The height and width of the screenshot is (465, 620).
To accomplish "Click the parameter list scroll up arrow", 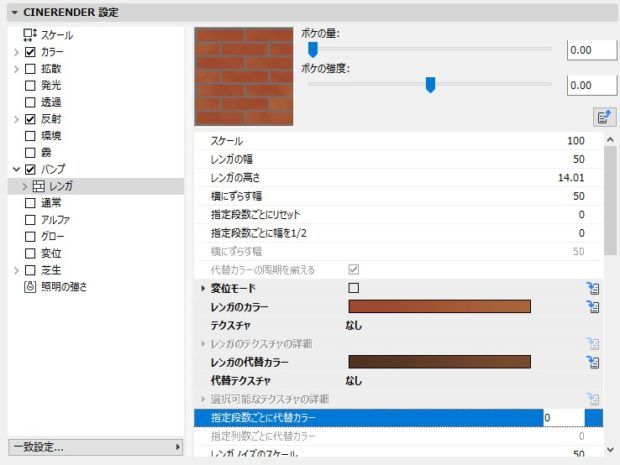I will point(610,140).
